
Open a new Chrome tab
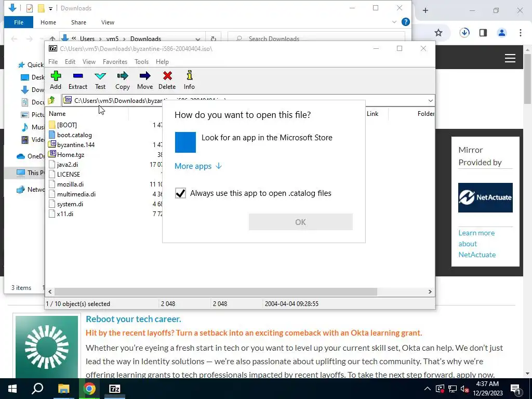(425, 10)
